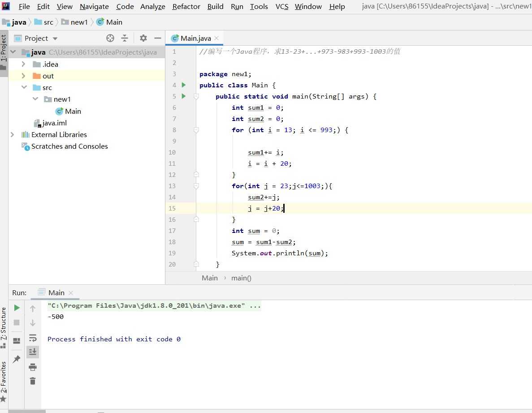Select Main class in project tree

(73, 111)
